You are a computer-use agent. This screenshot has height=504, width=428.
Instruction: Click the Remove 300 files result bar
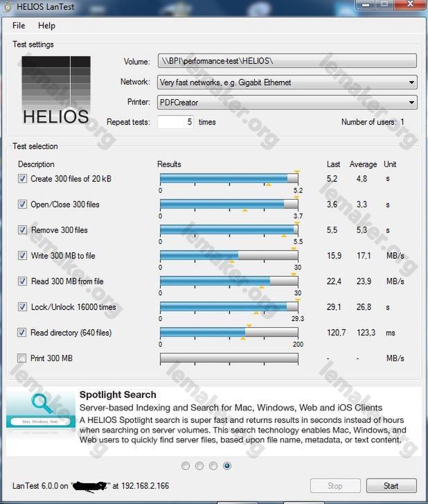click(229, 230)
